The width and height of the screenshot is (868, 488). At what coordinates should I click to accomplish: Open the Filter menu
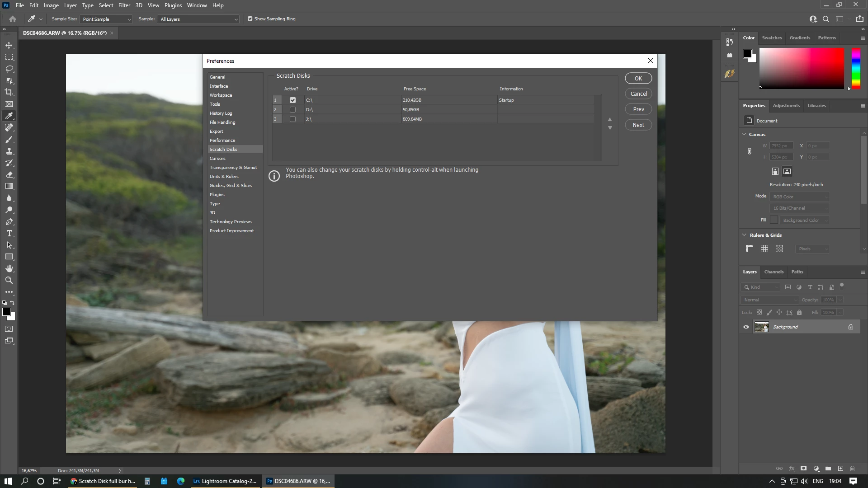click(124, 5)
